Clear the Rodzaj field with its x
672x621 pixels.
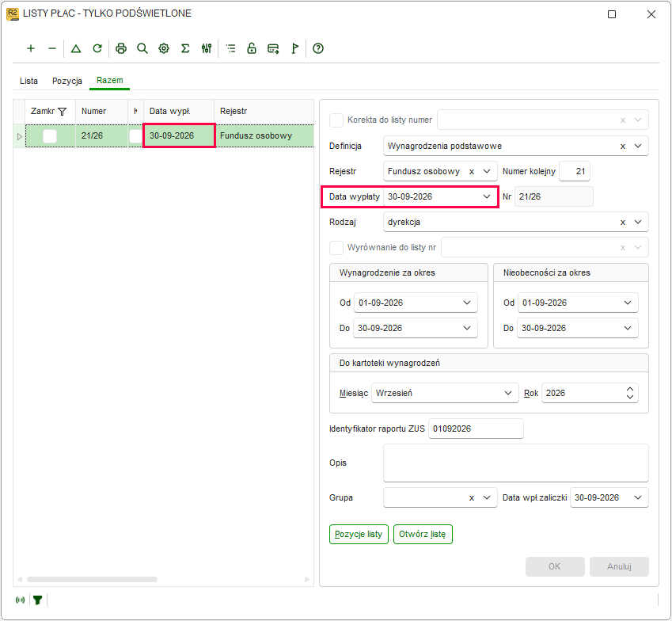(x=623, y=222)
